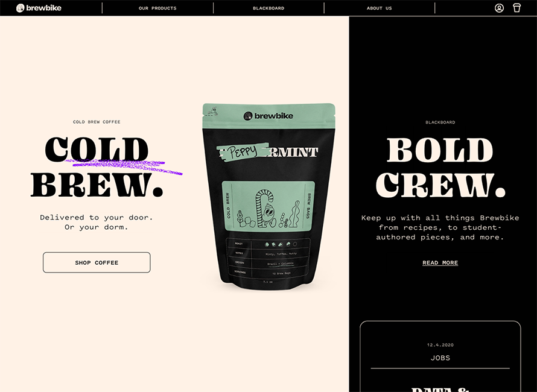
Task: Click the Bold Crew headline
Action: (440, 168)
